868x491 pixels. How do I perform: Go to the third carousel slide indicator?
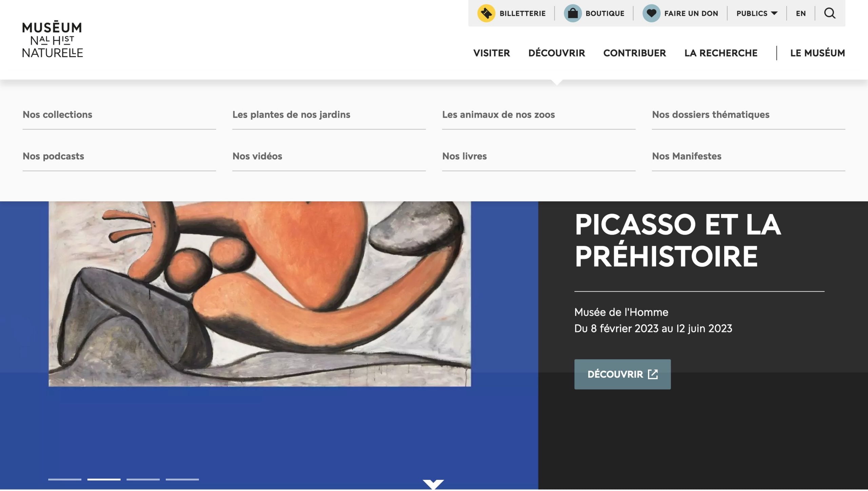coord(143,479)
